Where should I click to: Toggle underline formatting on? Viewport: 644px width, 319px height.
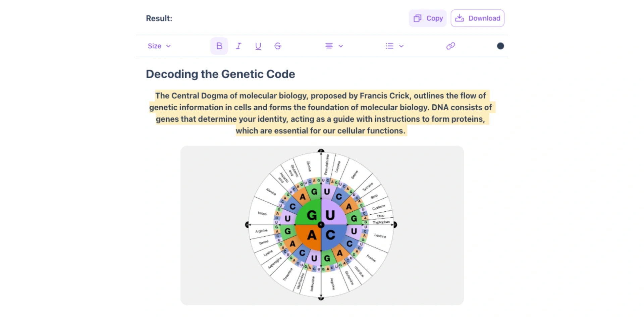click(x=258, y=46)
